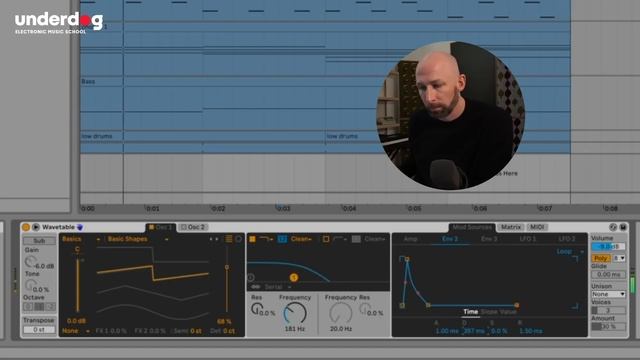640x360 pixels.
Task: Click the device save preset disk icon
Action: pos(623,227)
